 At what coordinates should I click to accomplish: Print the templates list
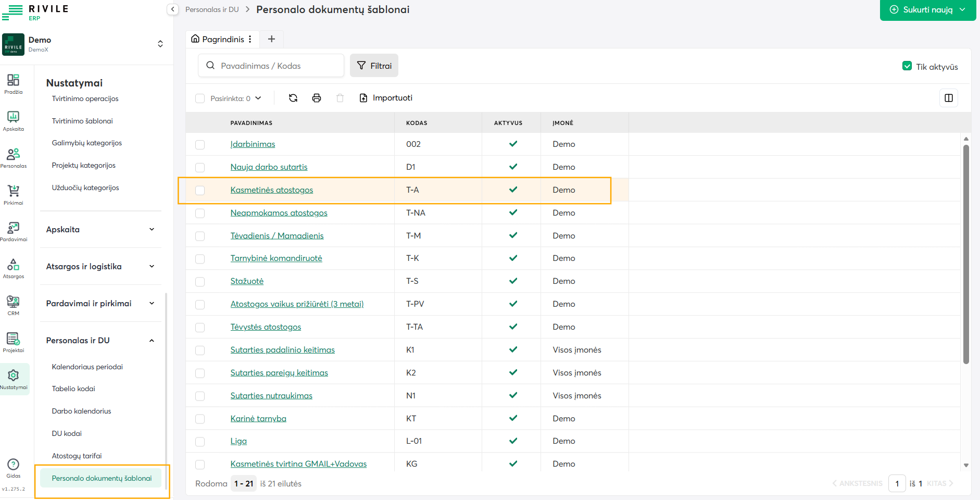coord(317,98)
